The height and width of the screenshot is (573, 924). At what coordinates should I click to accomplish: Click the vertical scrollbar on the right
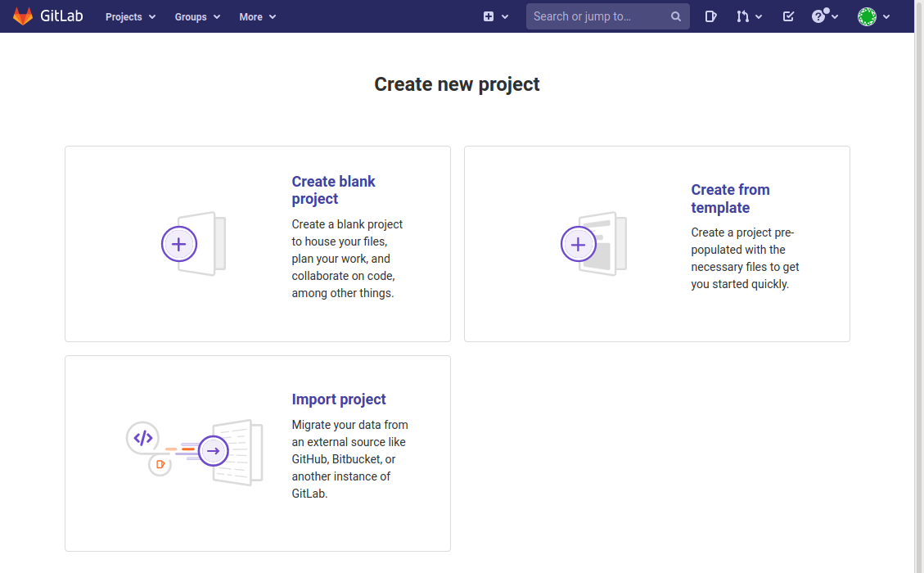[918, 286]
